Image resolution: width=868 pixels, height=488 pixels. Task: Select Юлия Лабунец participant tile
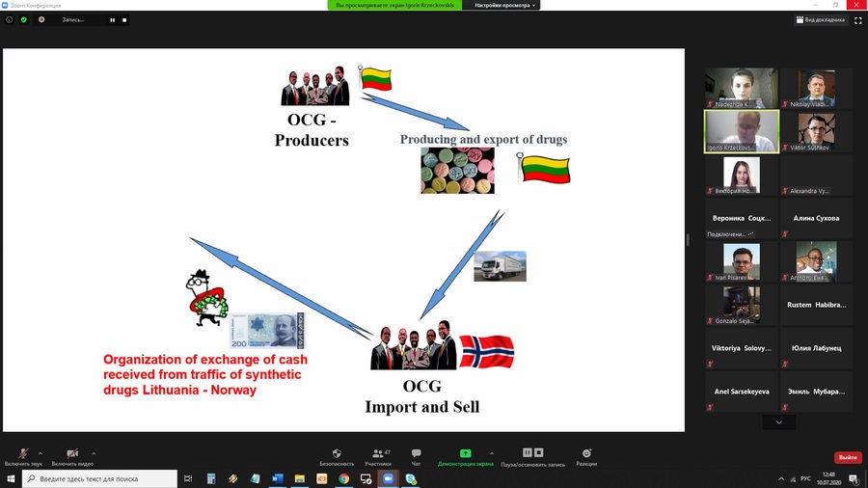817,348
